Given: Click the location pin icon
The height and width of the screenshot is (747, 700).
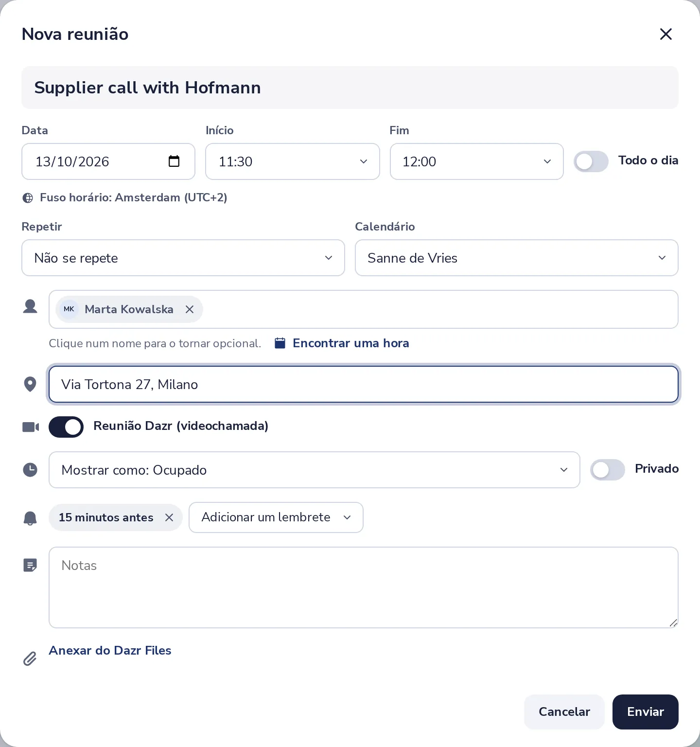Looking at the screenshot, I should pyautogui.click(x=30, y=384).
